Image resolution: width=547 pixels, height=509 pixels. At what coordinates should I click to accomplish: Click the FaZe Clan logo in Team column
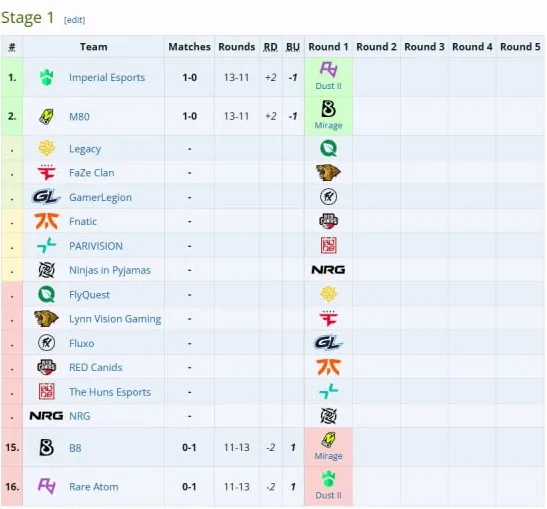point(46,173)
